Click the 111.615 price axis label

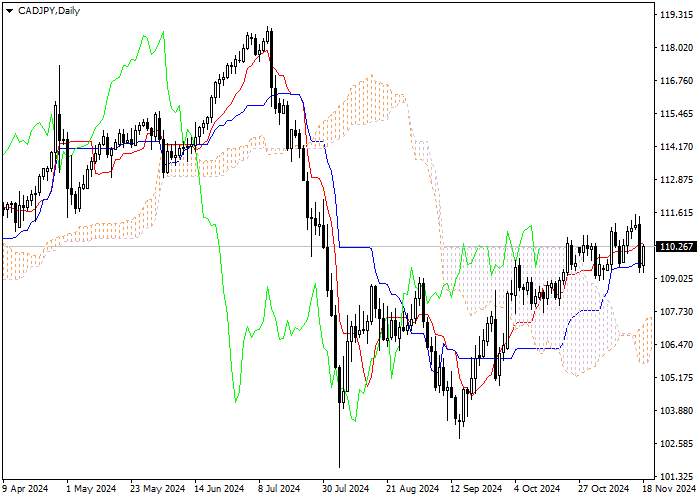[x=676, y=213]
